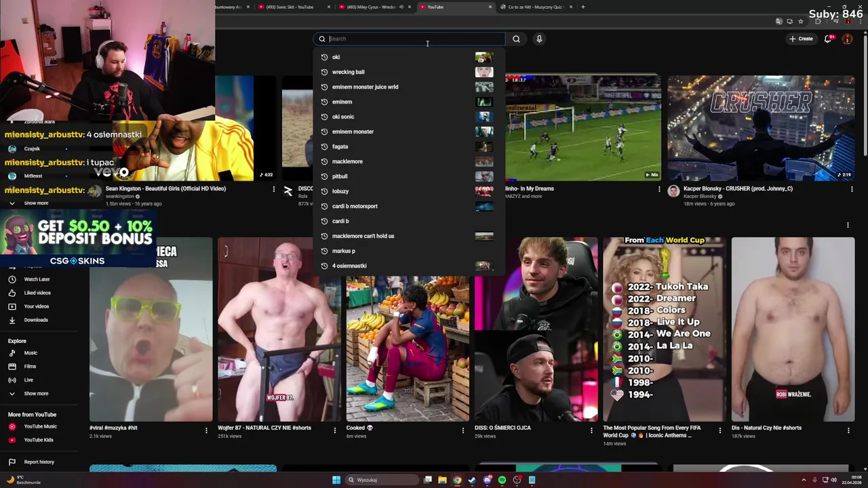Open Music under Explore
868x488 pixels.
tap(31, 353)
